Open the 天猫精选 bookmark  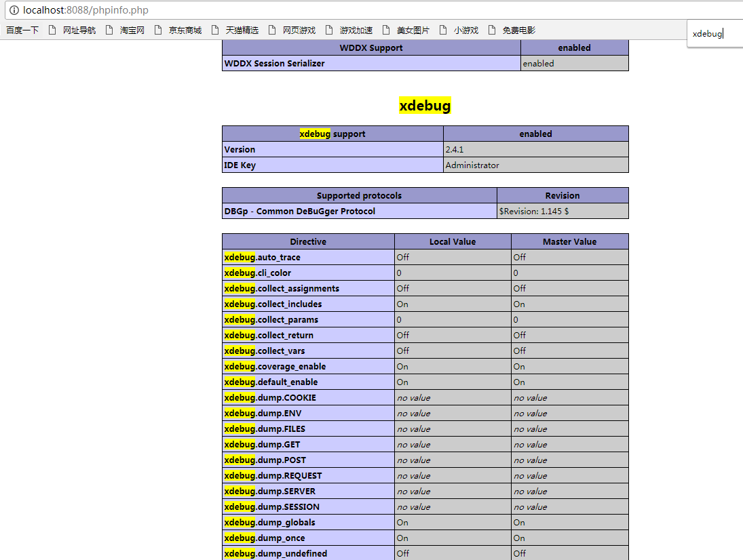tap(235, 31)
